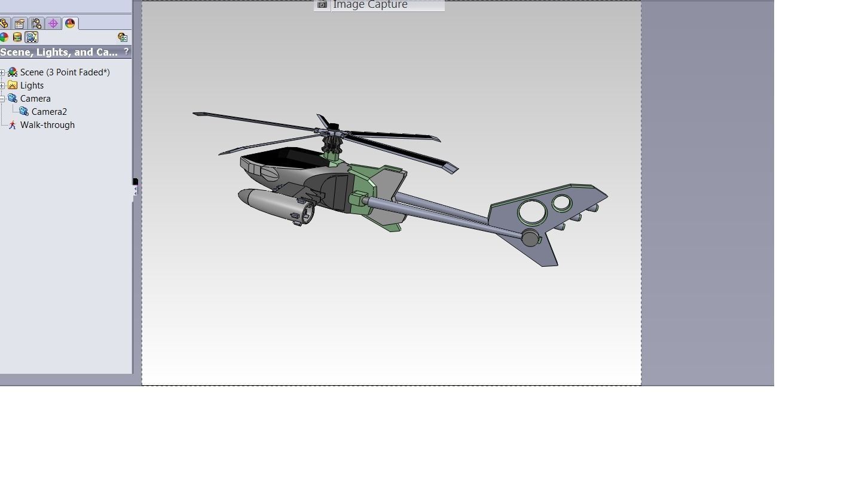Collapse the Camera node
868x494 pixels.
[2, 99]
